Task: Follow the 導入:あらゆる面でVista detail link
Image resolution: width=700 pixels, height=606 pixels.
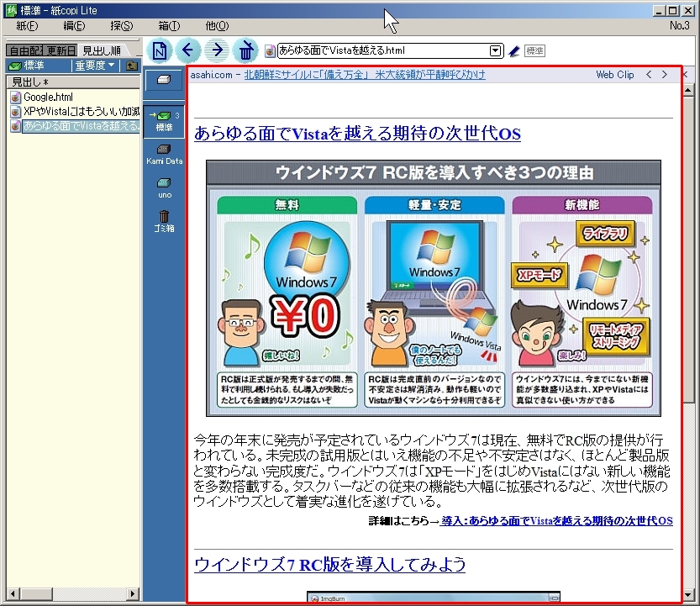Action: pyautogui.click(x=556, y=521)
